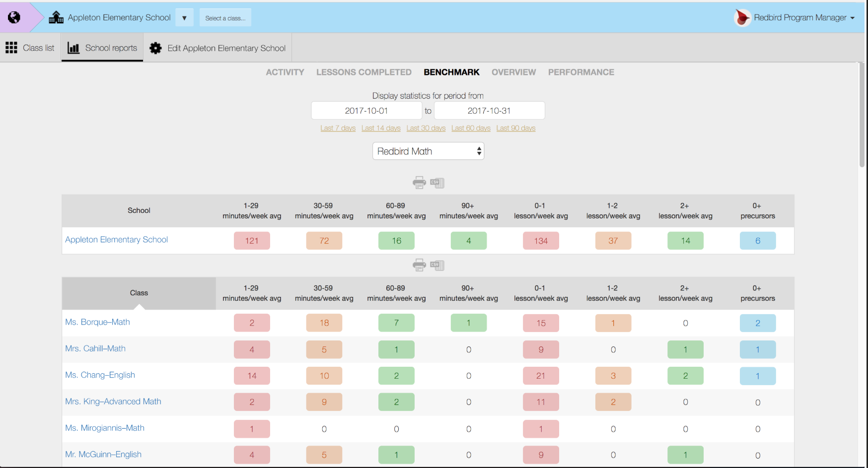Image resolution: width=868 pixels, height=468 pixels.
Task: Sort class table by 90+ minutes/week avg
Action: pos(469,293)
